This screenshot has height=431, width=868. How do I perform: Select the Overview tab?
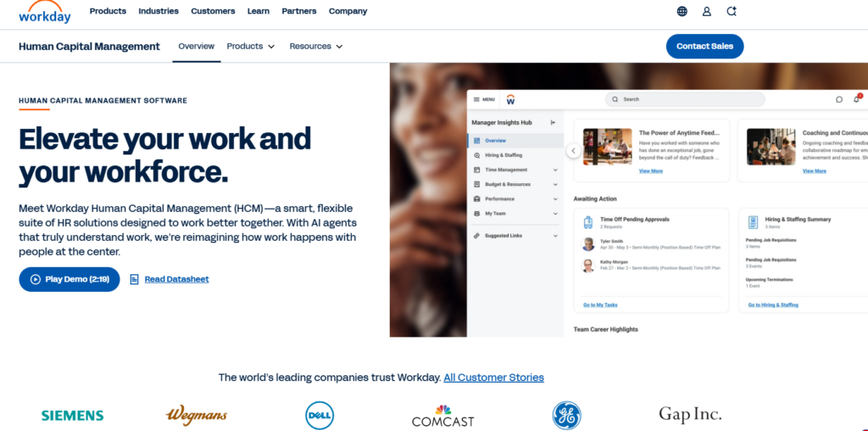tap(196, 47)
